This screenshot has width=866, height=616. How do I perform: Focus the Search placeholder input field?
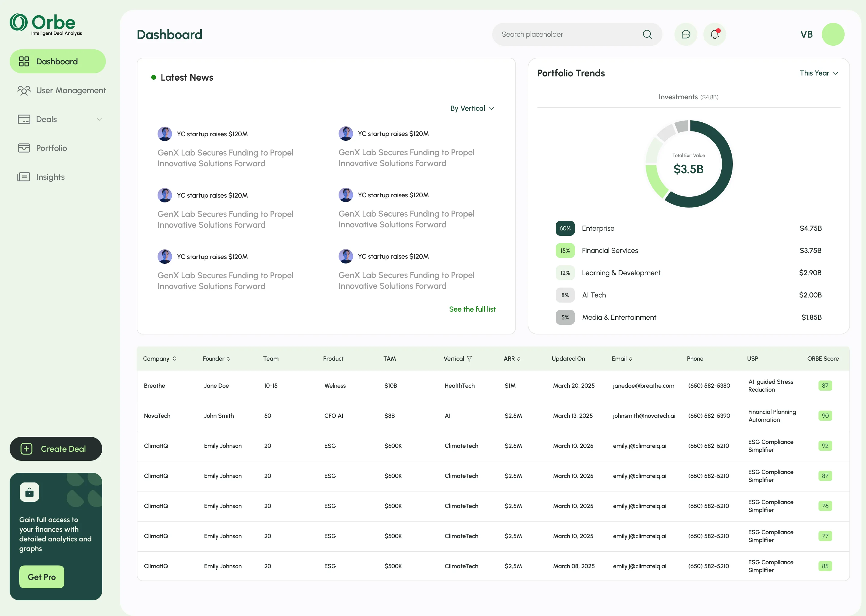tap(577, 35)
